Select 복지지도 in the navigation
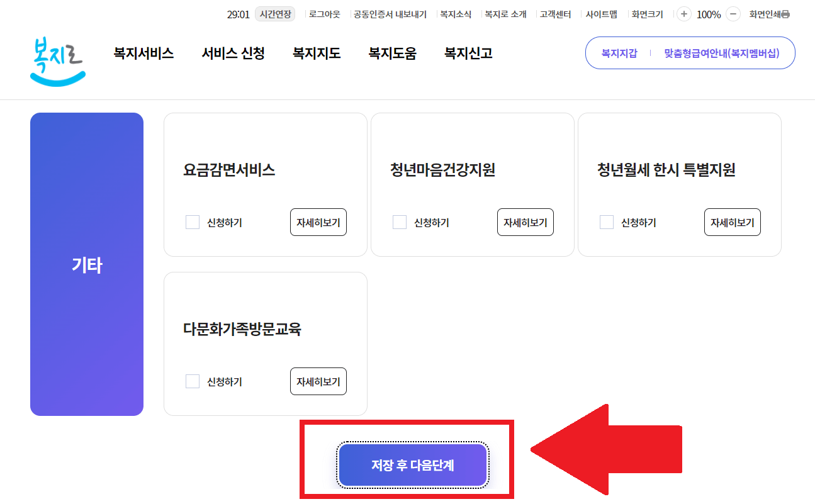 [316, 53]
